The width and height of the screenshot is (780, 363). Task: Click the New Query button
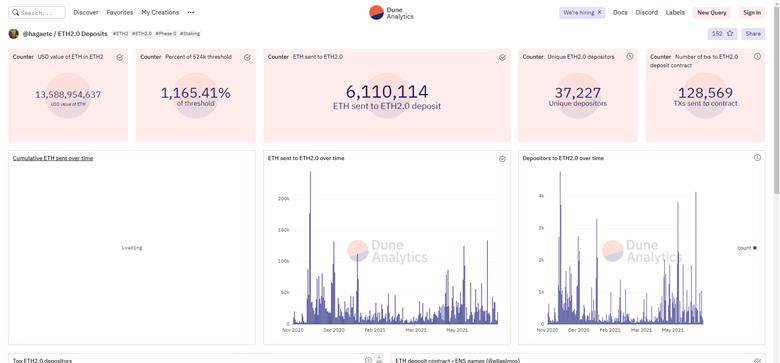coord(712,12)
